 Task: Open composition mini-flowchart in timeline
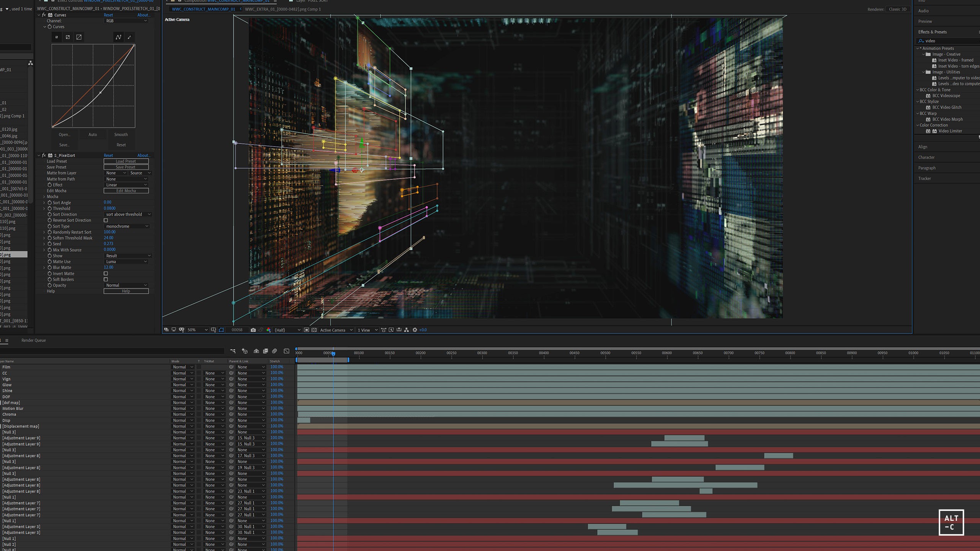(233, 351)
